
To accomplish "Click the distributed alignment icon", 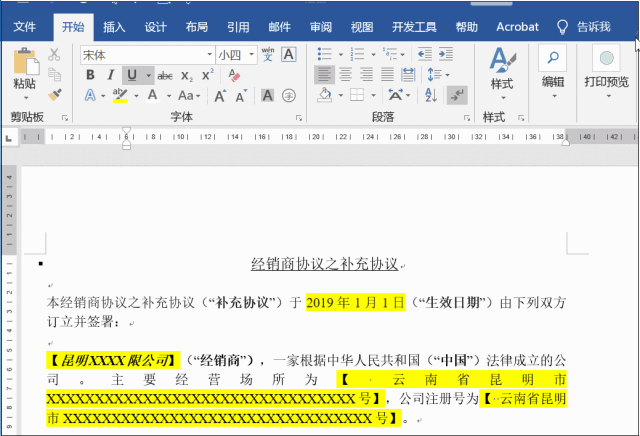I will pyautogui.click(x=408, y=75).
